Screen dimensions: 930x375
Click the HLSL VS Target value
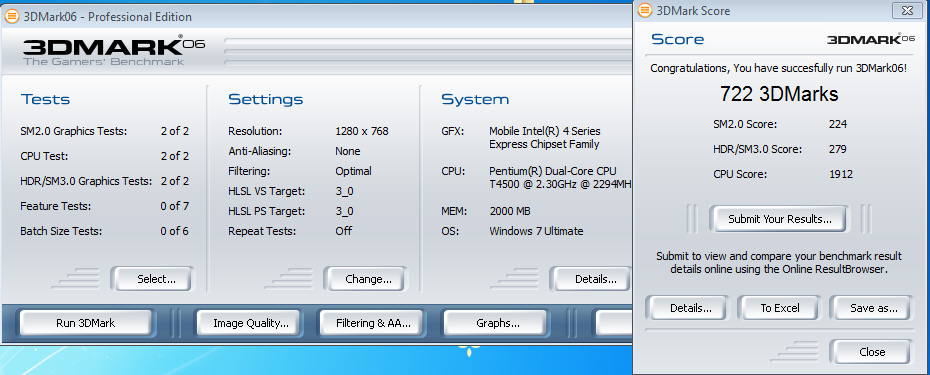pos(345,191)
